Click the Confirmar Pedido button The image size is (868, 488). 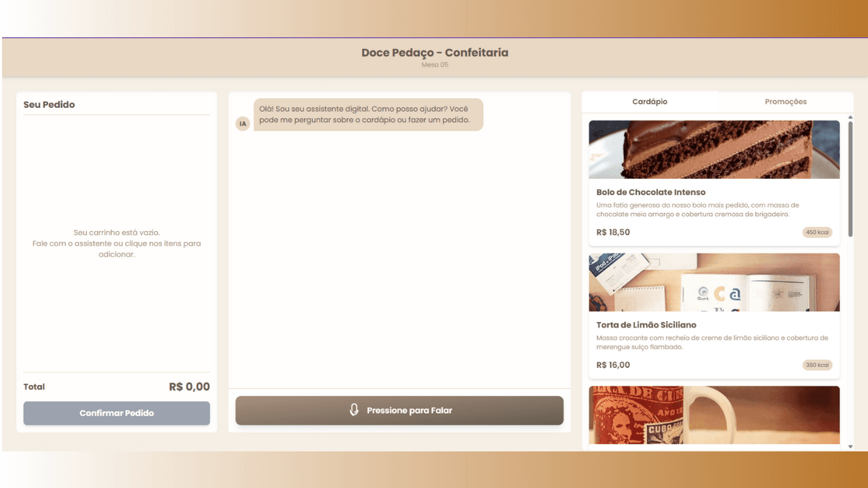(117, 413)
